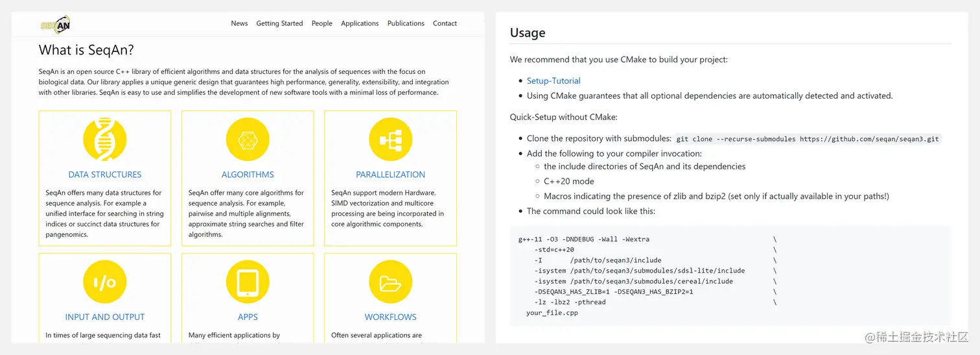This screenshot has height=355, width=980.
Task: Click the g++-11 command line in code block
Action: tap(584, 239)
